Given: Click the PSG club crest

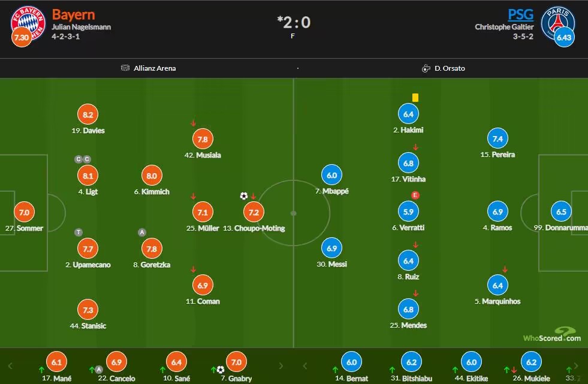Looking at the screenshot, I should [x=558, y=23].
